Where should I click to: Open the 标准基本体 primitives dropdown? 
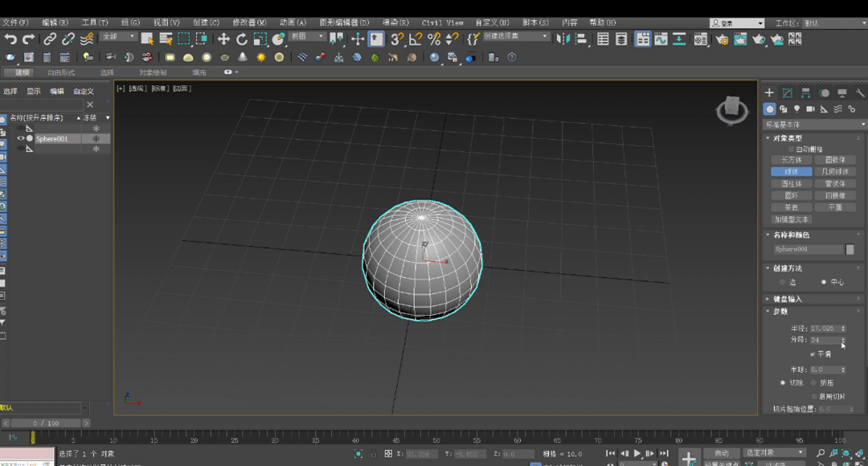click(814, 125)
